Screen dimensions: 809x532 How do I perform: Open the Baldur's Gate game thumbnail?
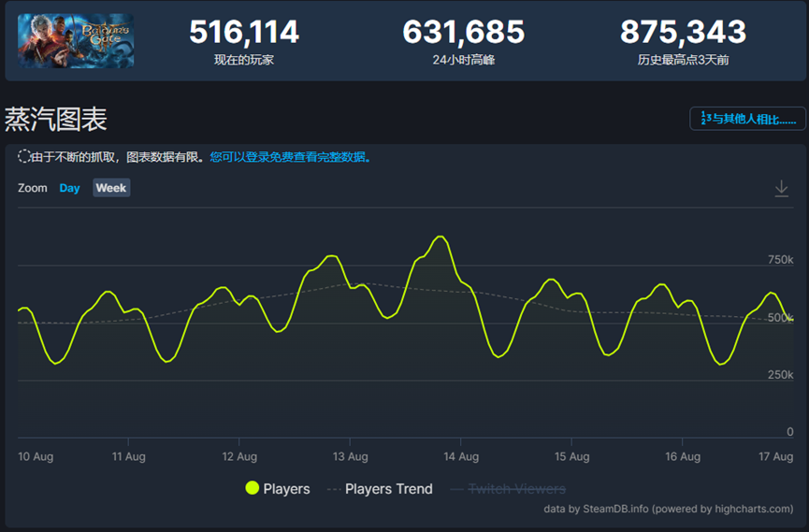coord(76,41)
